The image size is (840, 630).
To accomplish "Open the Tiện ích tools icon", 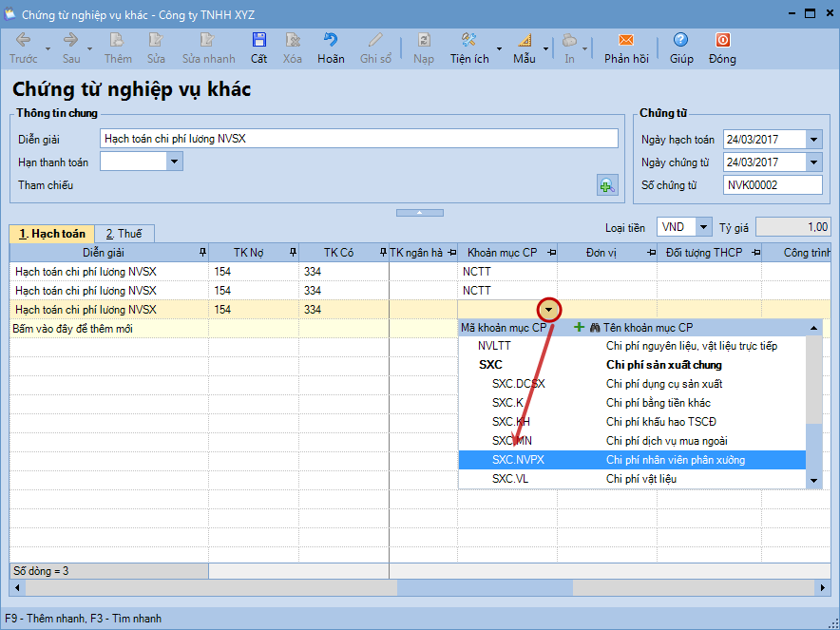I will pyautogui.click(x=468, y=41).
